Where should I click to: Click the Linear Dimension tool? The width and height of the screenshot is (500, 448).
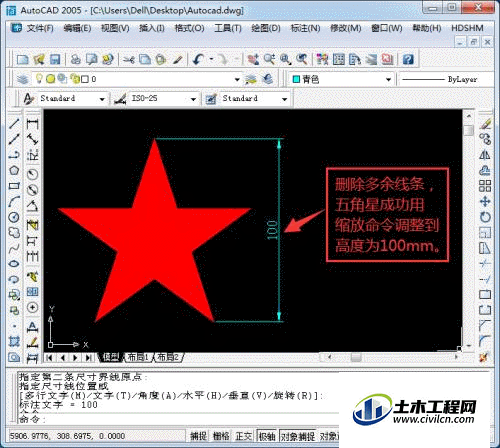coord(32,124)
